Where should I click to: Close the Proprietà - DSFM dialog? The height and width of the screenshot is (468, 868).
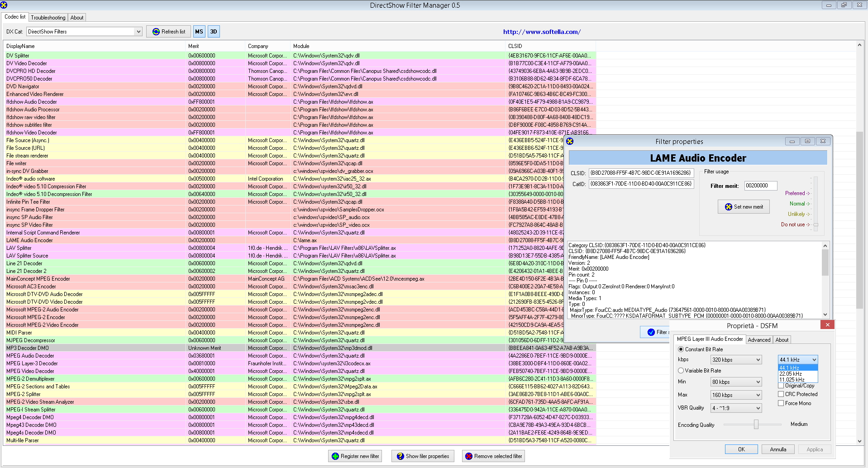827,325
